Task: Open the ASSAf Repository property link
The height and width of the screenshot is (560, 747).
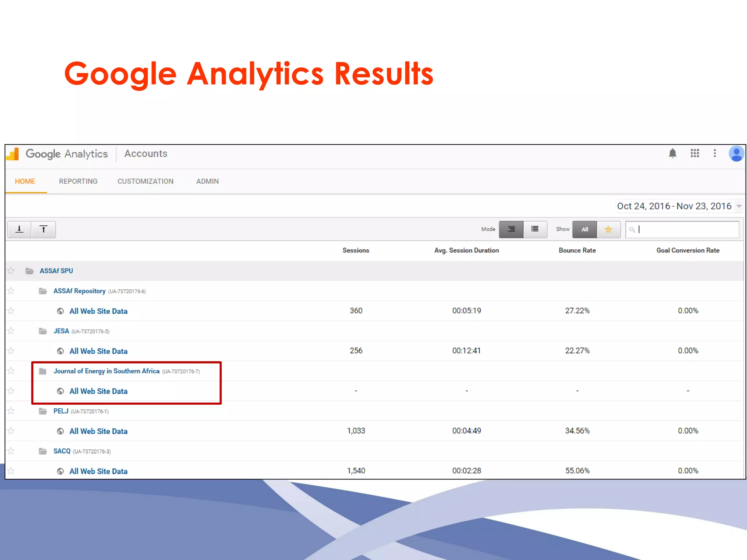Action: (80, 291)
